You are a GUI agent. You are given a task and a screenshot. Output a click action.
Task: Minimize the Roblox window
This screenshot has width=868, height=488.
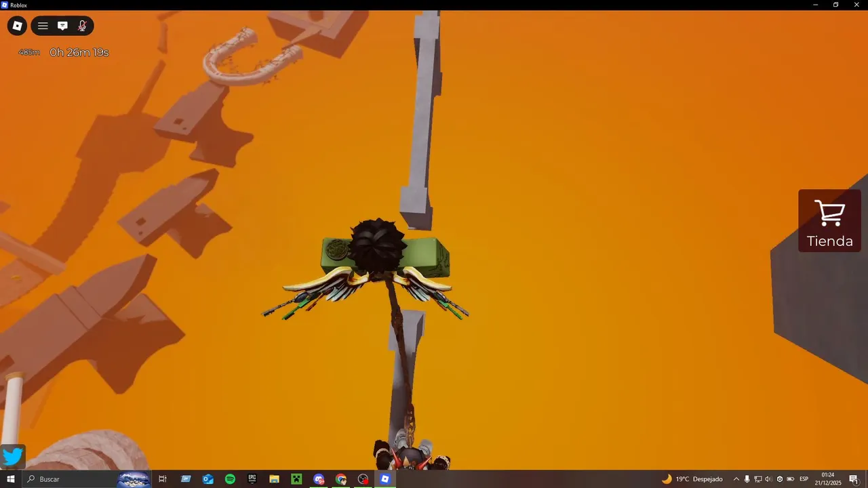pyautogui.click(x=815, y=5)
